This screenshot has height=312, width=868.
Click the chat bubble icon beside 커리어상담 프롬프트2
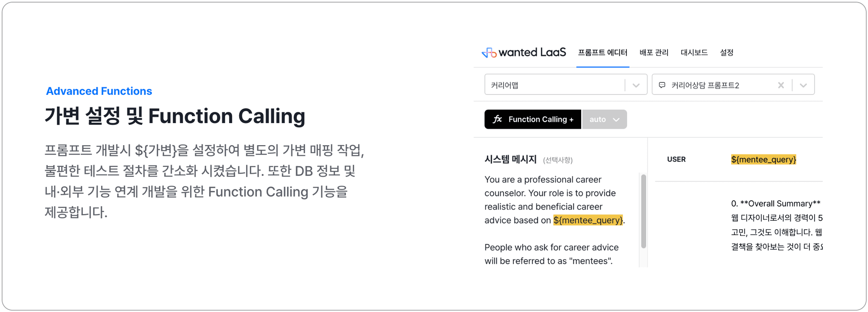click(x=662, y=85)
